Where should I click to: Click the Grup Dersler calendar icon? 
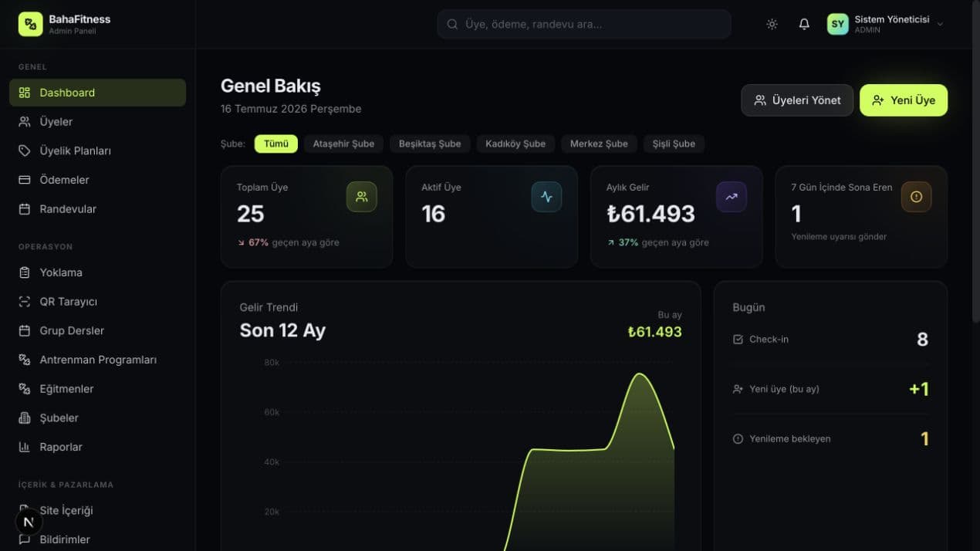(x=25, y=330)
